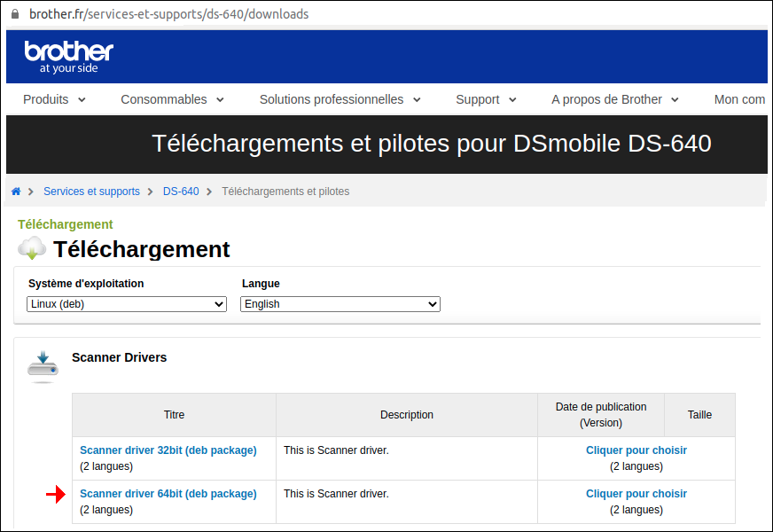
Task: Open the Langue dropdown
Action: click(x=340, y=304)
